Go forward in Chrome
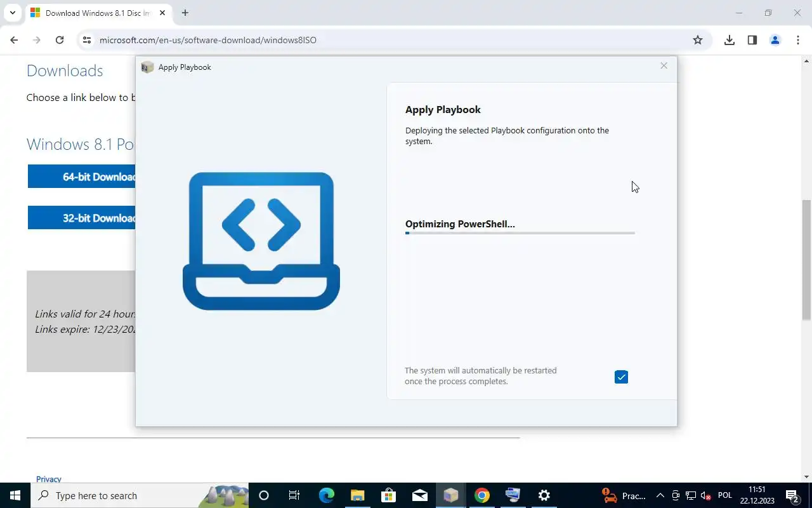 (x=37, y=40)
